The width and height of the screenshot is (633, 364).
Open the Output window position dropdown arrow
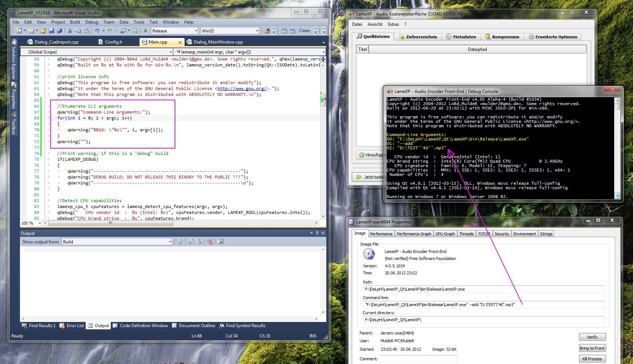click(312, 233)
